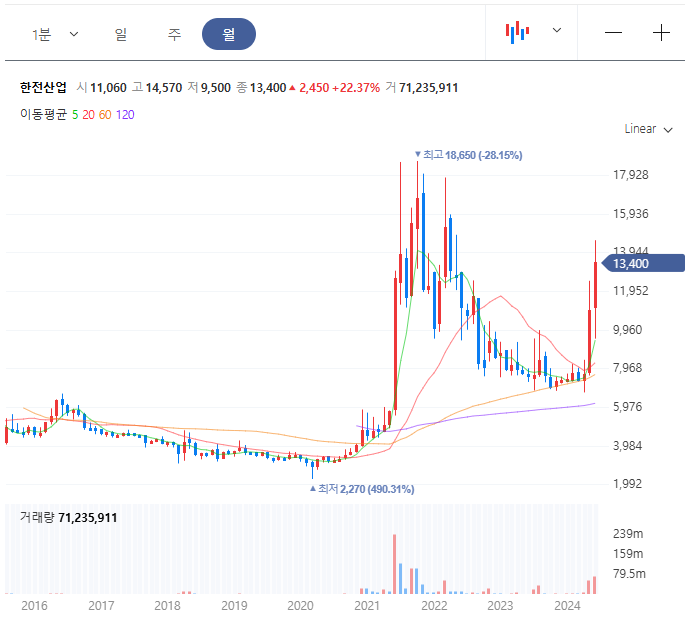This screenshot has height=643, width=688.
Task: Click the 5,976 price axis label
Action: (x=627, y=407)
